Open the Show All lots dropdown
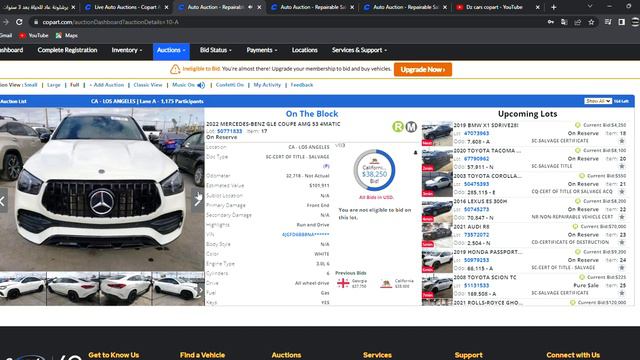This screenshot has width=640, height=360. tap(598, 101)
